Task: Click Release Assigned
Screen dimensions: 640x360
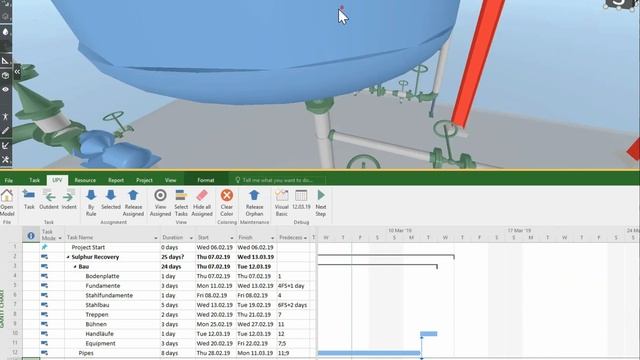Action: 133,202
